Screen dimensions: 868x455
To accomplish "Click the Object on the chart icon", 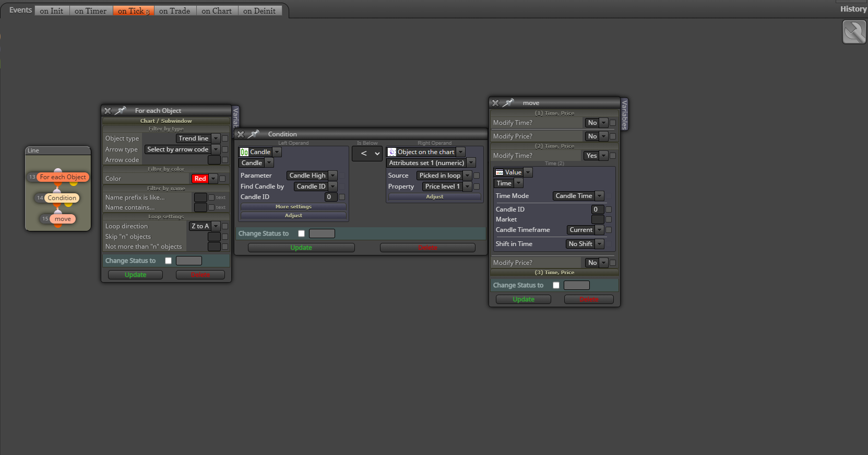I will 392,152.
